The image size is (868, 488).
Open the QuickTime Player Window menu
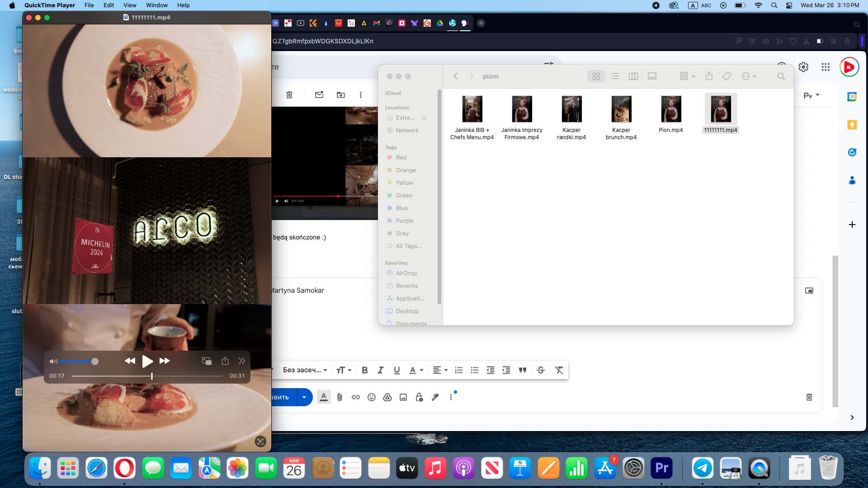[x=157, y=5]
